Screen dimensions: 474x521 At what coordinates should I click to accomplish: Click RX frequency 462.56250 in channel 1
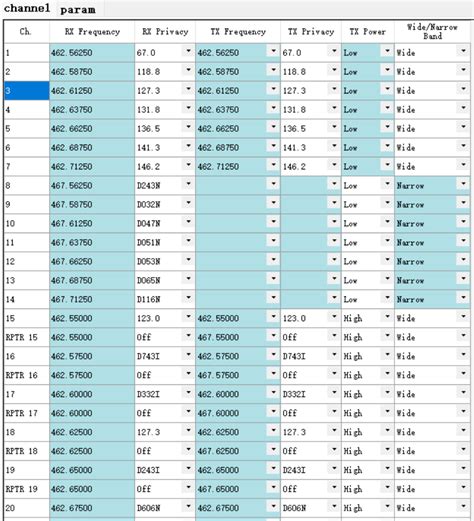(92, 53)
